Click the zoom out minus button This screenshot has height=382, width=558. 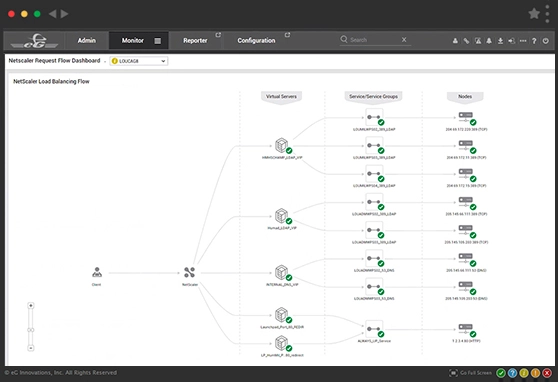point(31,348)
